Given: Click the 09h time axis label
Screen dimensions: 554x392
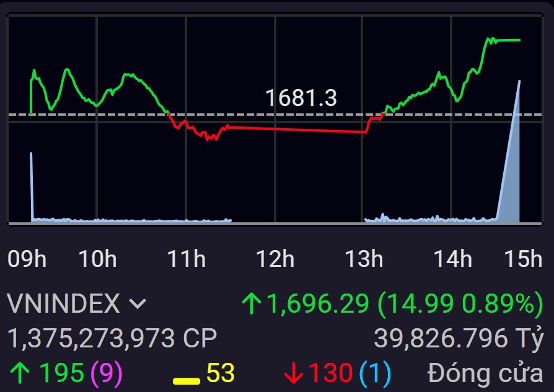Looking at the screenshot, I should pos(27,259).
